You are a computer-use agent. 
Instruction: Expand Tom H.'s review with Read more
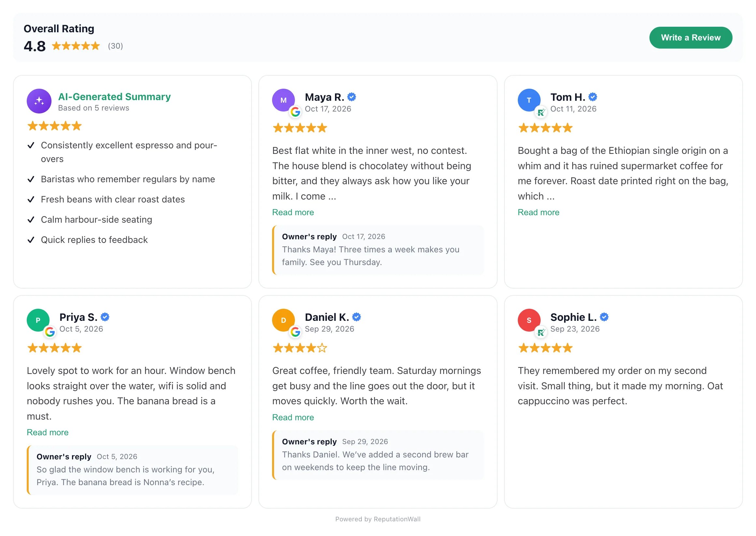(538, 212)
